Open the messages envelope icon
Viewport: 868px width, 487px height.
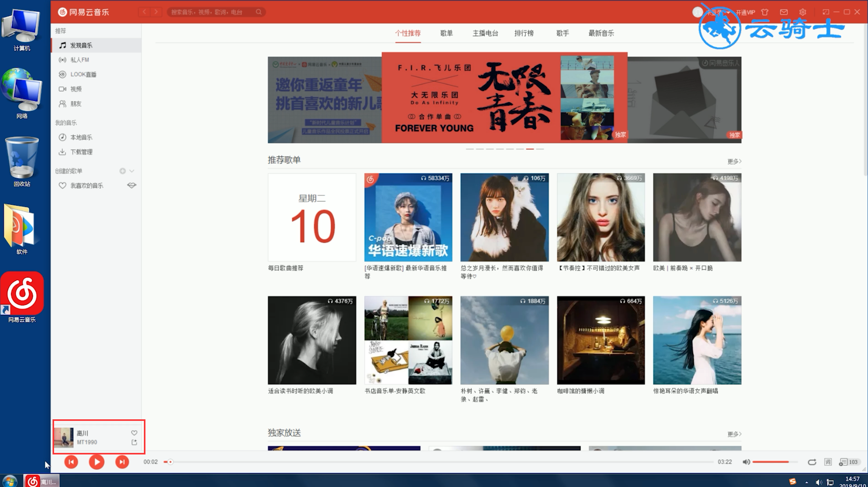click(784, 12)
